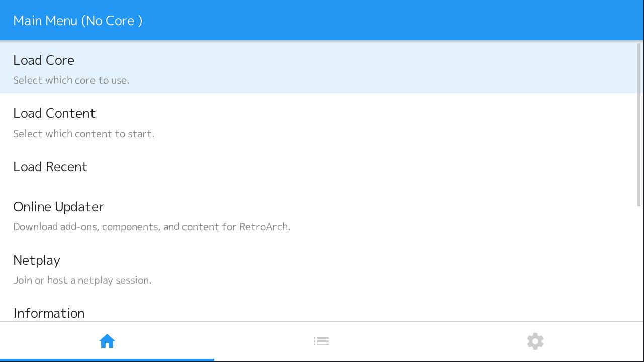Open the Load Content menu entry
Screen dimensions: 644x362
pos(54,113)
